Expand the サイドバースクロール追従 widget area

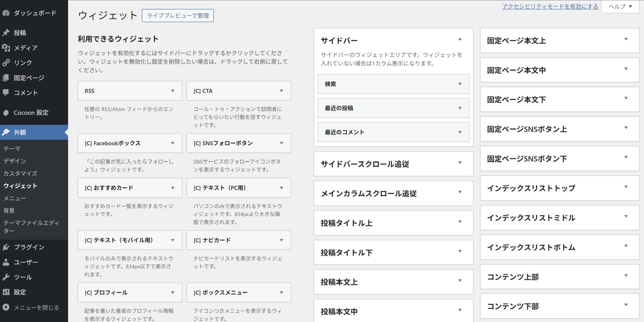[460, 163]
